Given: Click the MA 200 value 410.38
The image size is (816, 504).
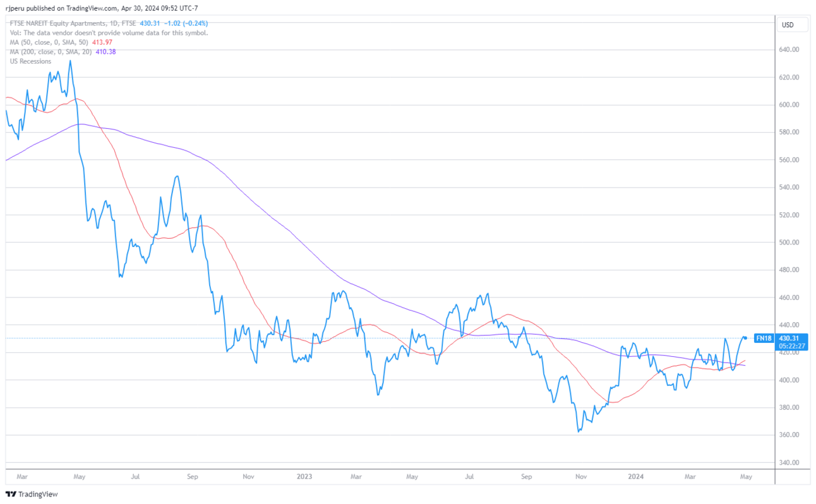Looking at the screenshot, I should tap(105, 52).
